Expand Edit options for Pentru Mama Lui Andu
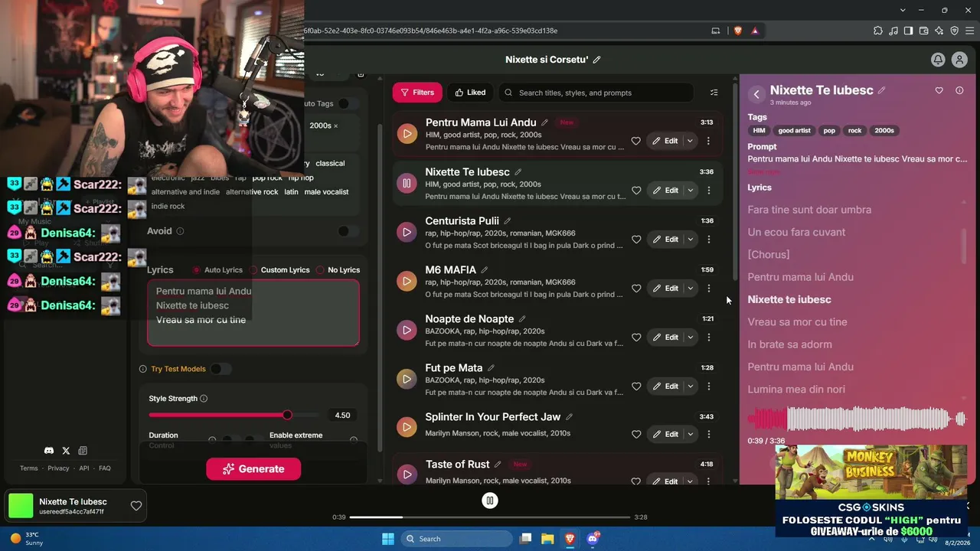 click(x=690, y=141)
